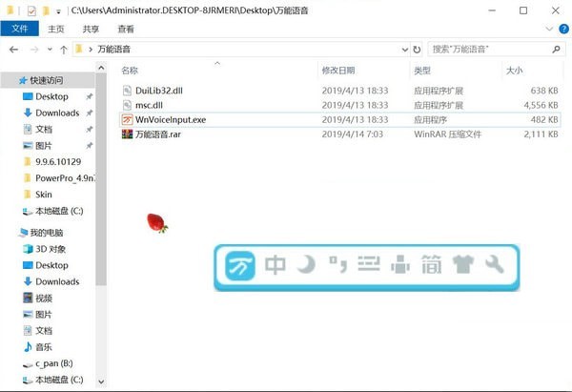Screen dimensions: 572x392
Task: Sort files by 修改日期 column header
Action: click(x=338, y=71)
